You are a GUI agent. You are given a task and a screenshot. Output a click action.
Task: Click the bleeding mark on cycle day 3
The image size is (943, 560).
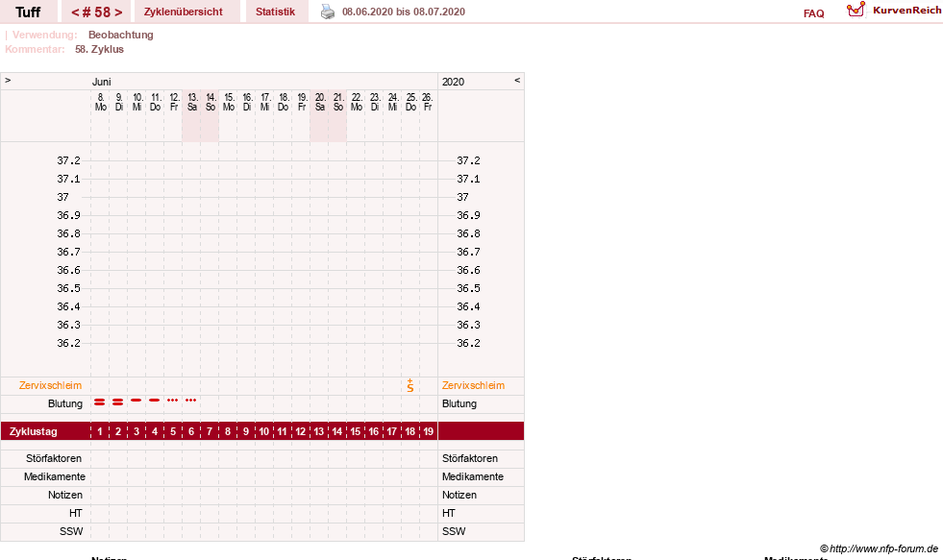[136, 401]
